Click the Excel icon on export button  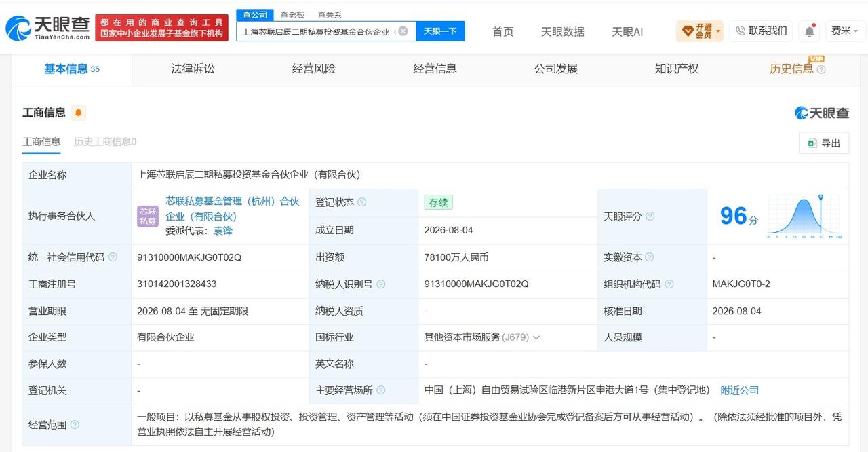pos(811,143)
